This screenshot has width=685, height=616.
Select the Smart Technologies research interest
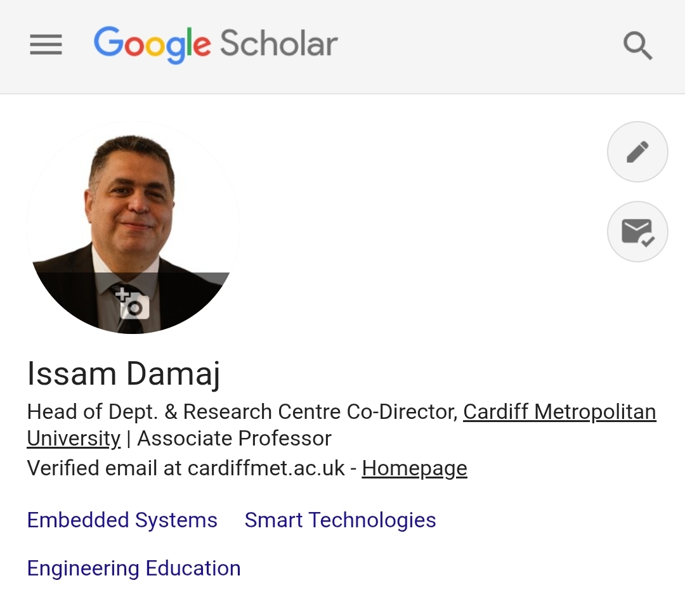pyautogui.click(x=340, y=520)
